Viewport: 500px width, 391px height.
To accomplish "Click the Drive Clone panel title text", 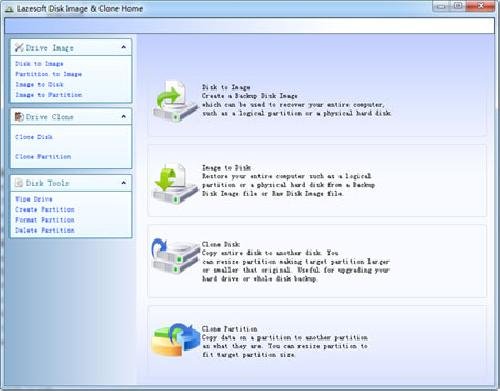I will tap(50, 117).
